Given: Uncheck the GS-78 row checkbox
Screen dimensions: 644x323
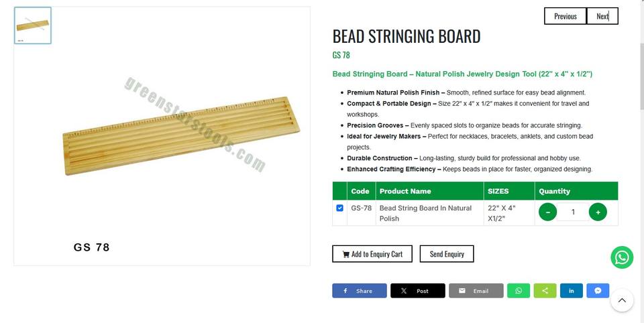Looking at the screenshot, I should tap(339, 208).
